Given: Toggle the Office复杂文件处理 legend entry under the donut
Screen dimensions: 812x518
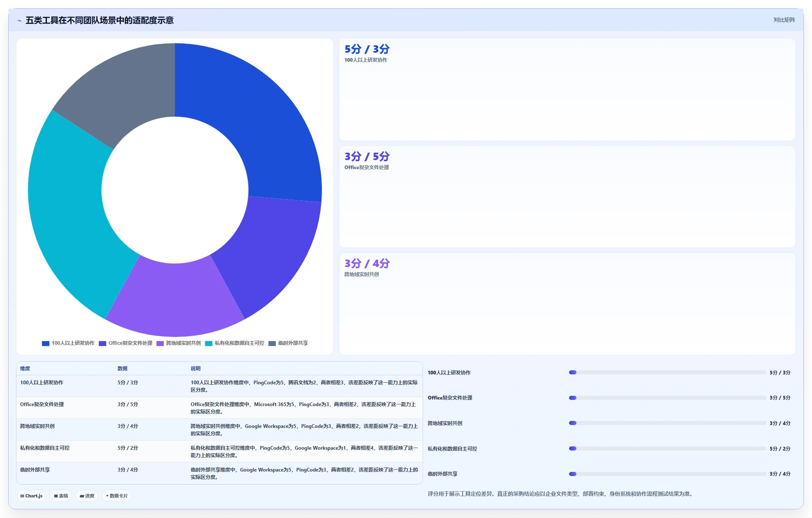Looking at the screenshot, I should [125, 343].
